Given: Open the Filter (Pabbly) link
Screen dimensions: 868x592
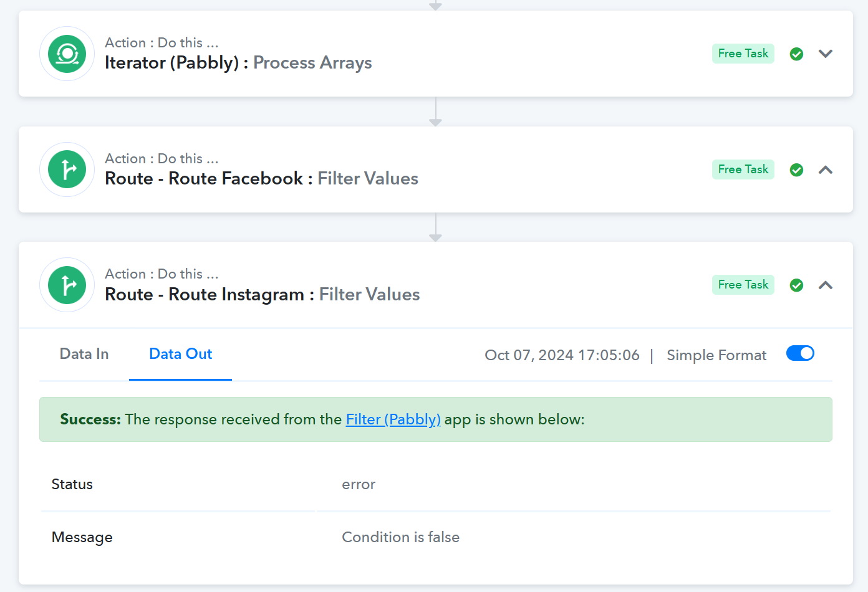Looking at the screenshot, I should pos(393,419).
